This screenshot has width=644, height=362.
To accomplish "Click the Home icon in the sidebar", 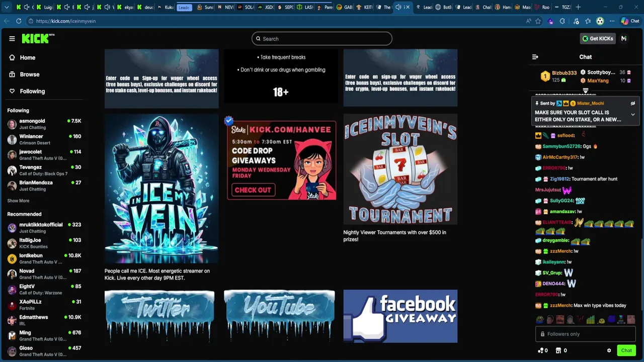I will pyautogui.click(x=12, y=58).
